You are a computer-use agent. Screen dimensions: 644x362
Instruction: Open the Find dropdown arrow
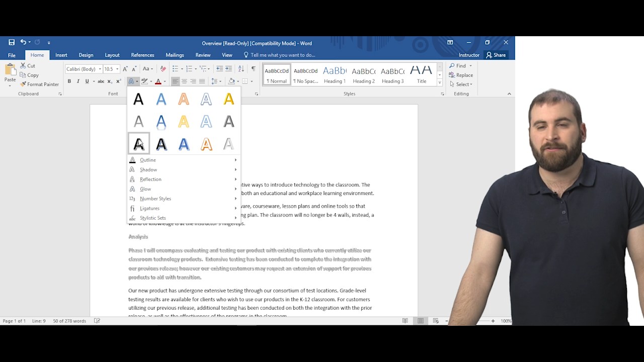(471, 66)
